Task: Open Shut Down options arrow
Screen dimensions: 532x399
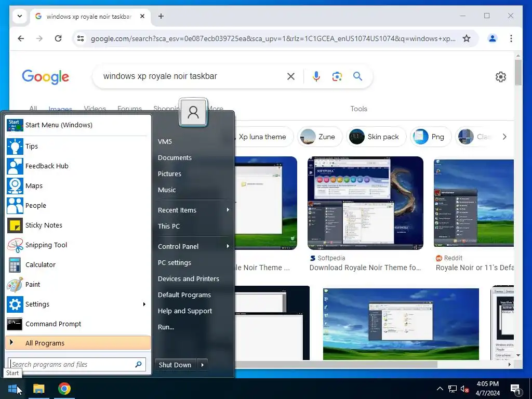Action: coord(202,365)
